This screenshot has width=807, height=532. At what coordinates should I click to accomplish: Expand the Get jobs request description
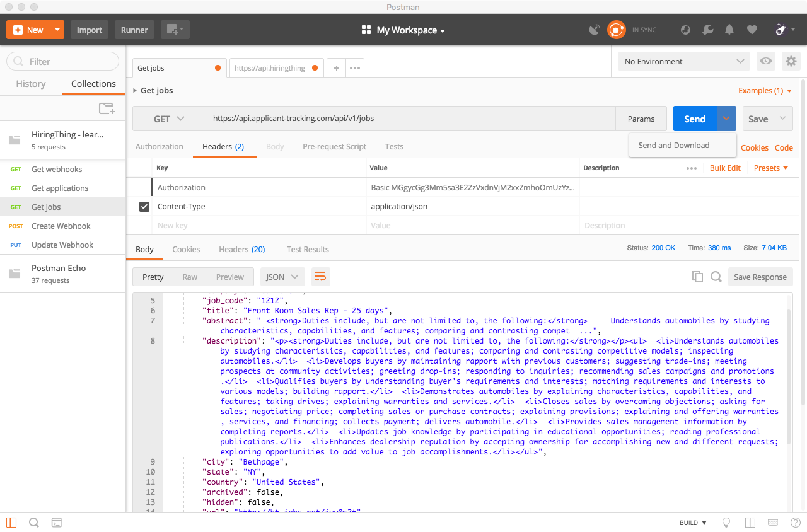(x=135, y=91)
